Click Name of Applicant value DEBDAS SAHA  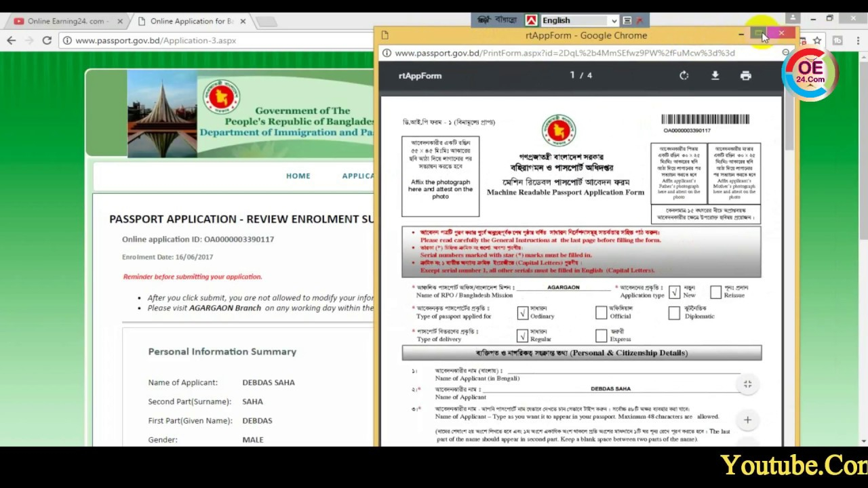click(x=269, y=383)
